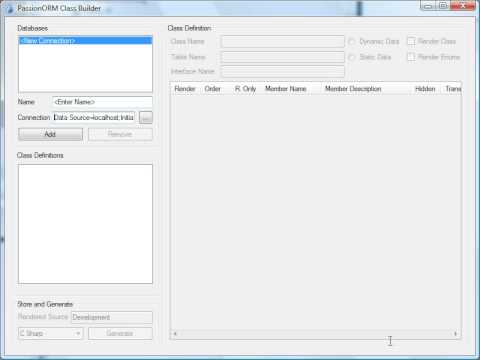Viewport: 480px width, 360px height.
Task: Click the right arrow of horizontal scrollbar
Action: [x=455, y=333]
